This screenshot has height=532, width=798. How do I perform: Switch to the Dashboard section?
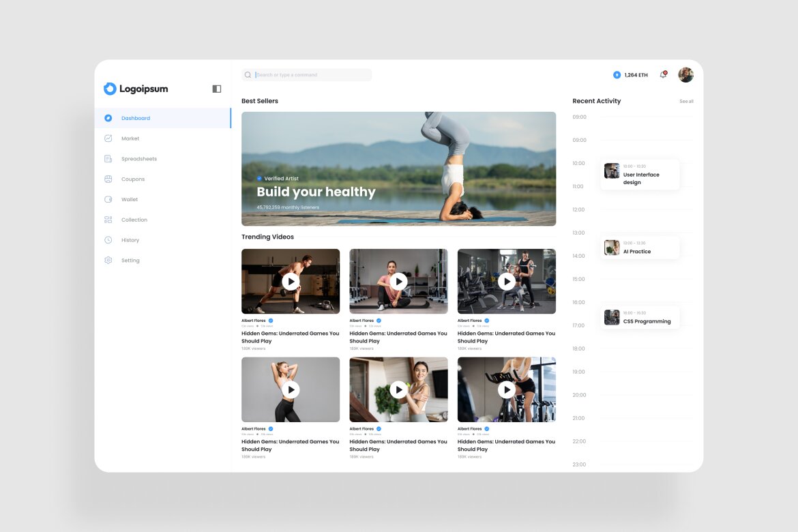pyautogui.click(x=135, y=118)
